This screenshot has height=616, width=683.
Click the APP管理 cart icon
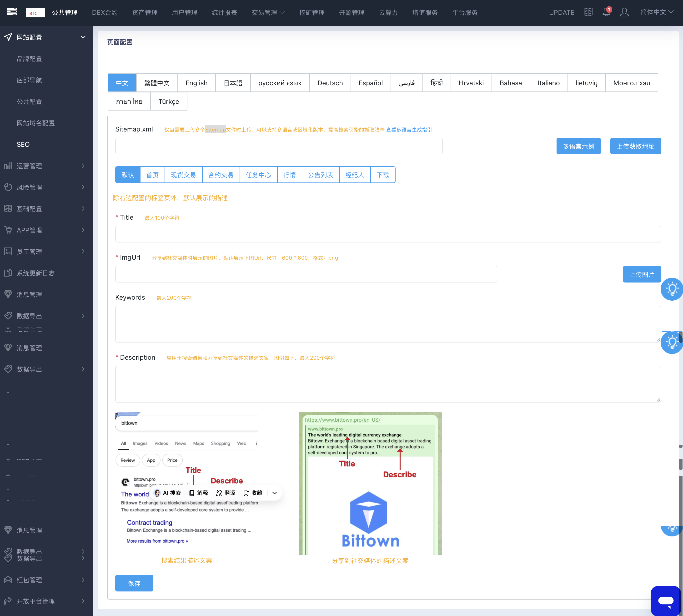click(x=8, y=230)
